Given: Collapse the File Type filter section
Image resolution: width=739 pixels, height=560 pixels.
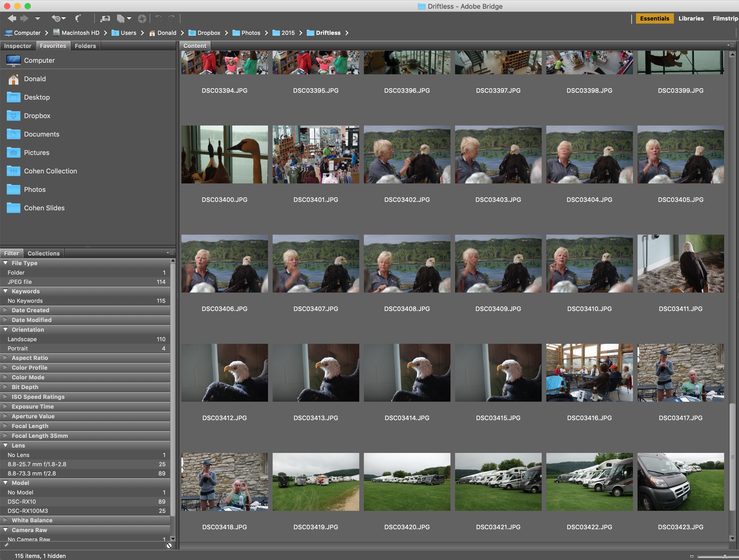Looking at the screenshot, I should tap(5, 263).
